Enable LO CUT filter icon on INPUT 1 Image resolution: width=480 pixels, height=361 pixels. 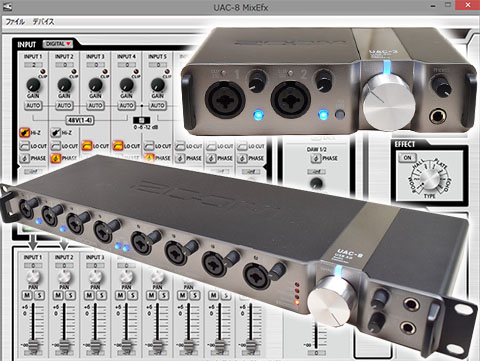pyautogui.click(x=24, y=146)
